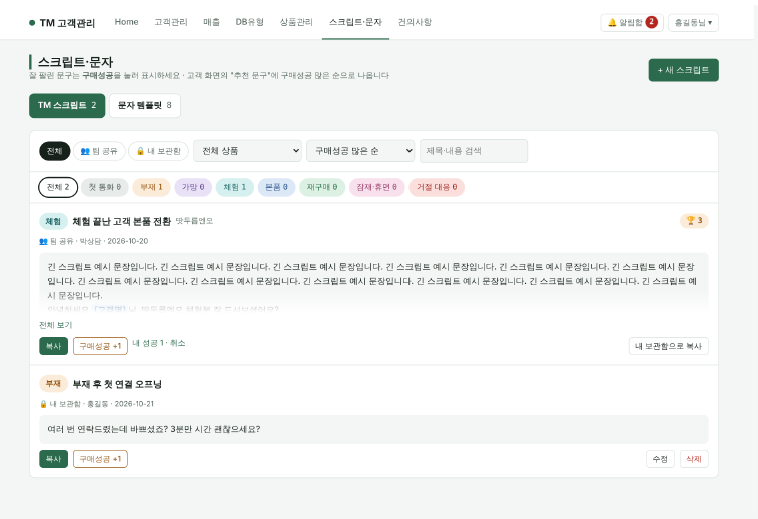758x519 pixels.
Task: Click 구매성공 +1 on the 체험 script
Action: [x=100, y=346]
